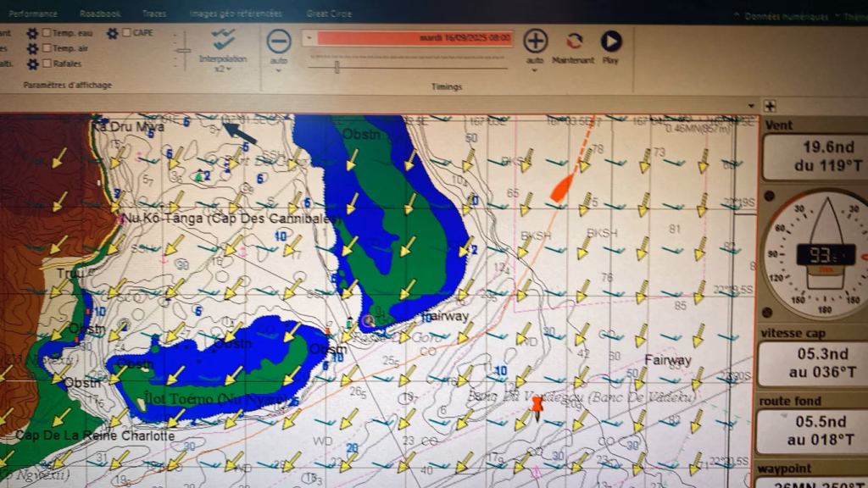Click the plus step-forward time button
Viewport: 868px width, 488px height.
pos(535,41)
